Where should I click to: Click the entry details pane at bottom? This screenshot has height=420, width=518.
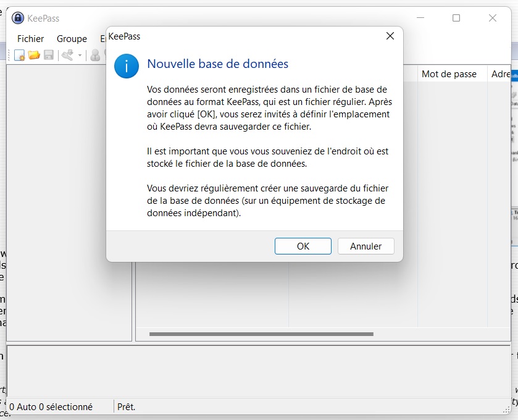tap(258, 371)
